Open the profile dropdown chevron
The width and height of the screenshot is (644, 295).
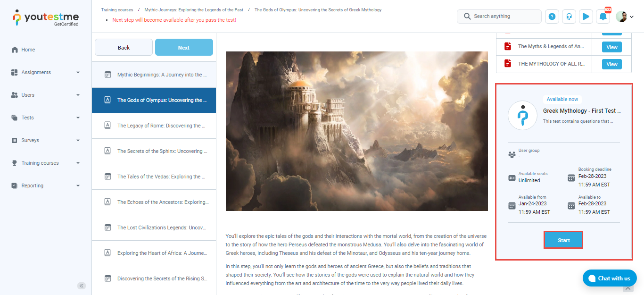click(631, 17)
